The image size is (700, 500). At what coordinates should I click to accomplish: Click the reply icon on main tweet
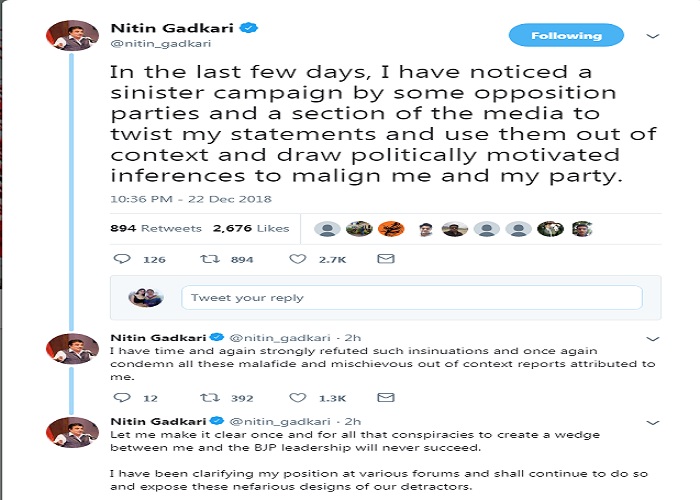tap(122, 260)
